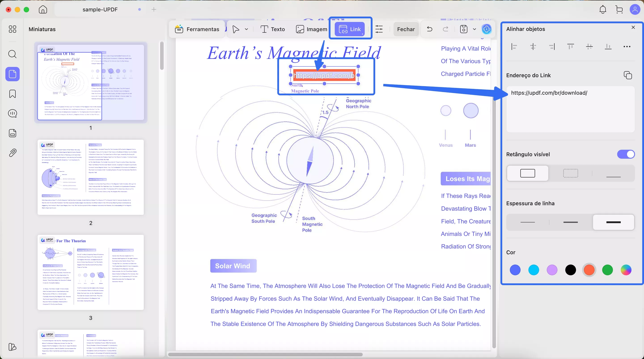
Task: Open the Ferramentas menu button
Action: [x=197, y=29]
